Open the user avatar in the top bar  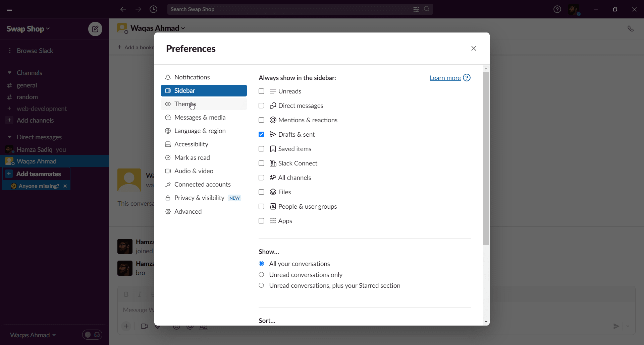(x=574, y=9)
